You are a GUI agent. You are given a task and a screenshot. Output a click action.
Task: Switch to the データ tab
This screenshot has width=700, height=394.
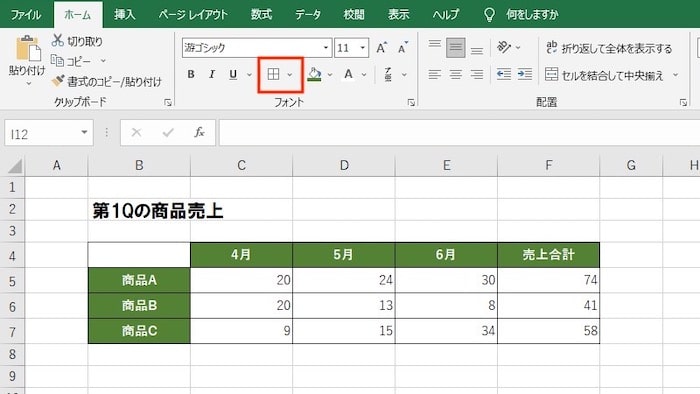tap(308, 14)
